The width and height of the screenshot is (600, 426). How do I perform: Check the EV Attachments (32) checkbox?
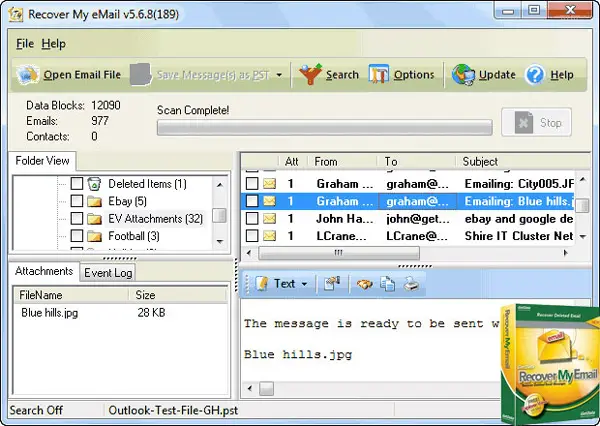(77, 219)
